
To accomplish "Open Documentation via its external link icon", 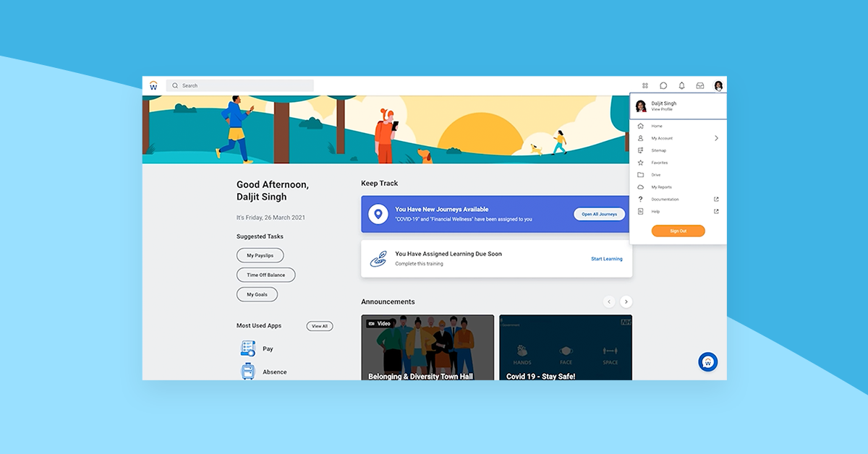I will (x=715, y=199).
